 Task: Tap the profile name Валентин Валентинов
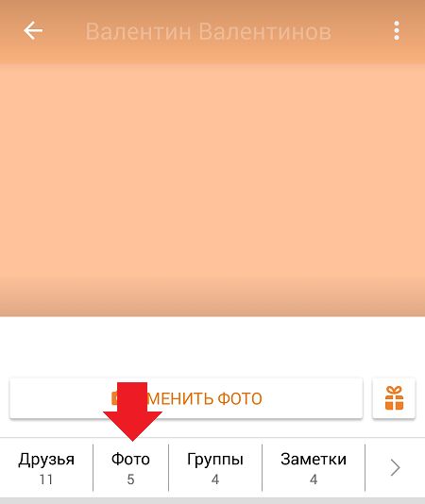coord(208,31)
